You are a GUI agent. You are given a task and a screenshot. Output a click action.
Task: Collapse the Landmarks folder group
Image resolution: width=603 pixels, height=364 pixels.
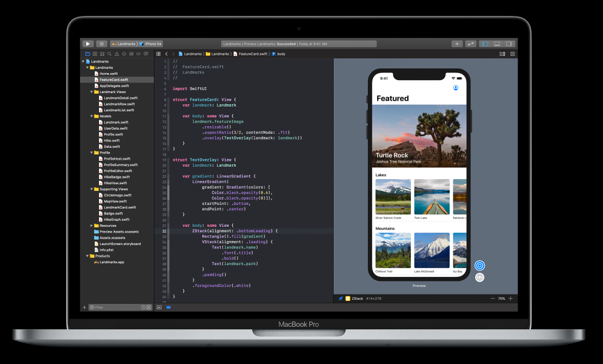point(87,68)
